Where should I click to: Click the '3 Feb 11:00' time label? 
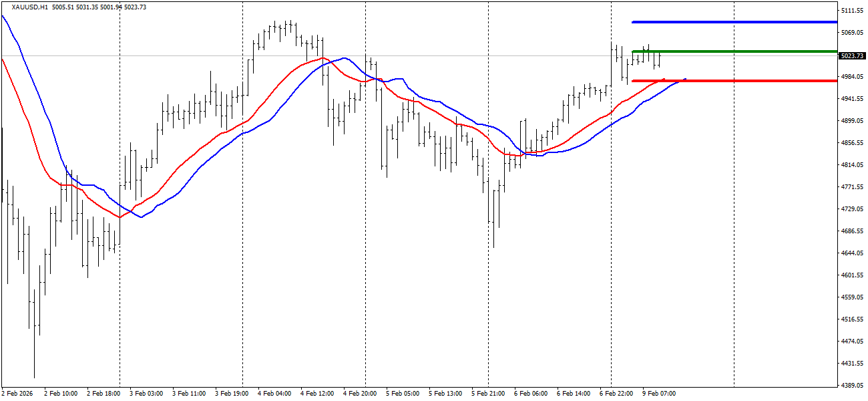pyautogui.click(x=189, y=394)
